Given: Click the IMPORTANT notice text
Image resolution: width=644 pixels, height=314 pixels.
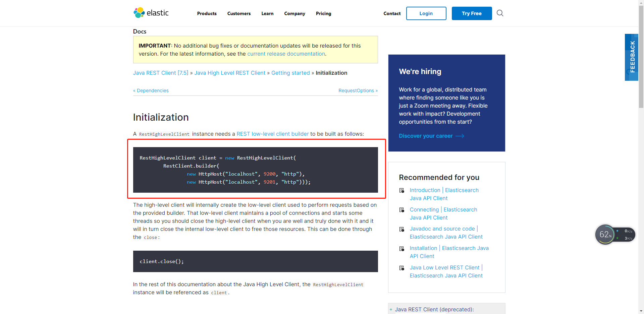Looking at the screenshot, I should pyautogui.click(x=250, y=50).
